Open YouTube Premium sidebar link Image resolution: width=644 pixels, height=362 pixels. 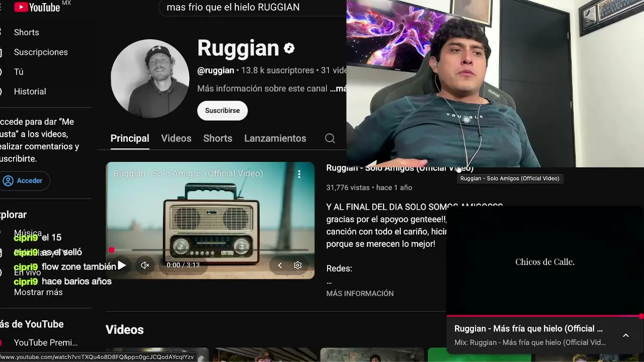click(46, 343)
